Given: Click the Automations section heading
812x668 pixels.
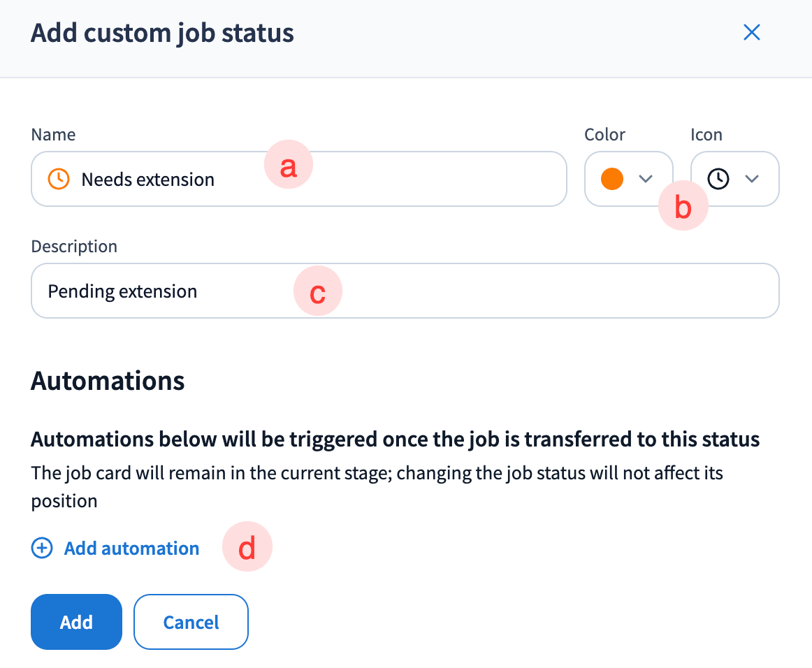Looking at the screenshot, I should [108, 381].
